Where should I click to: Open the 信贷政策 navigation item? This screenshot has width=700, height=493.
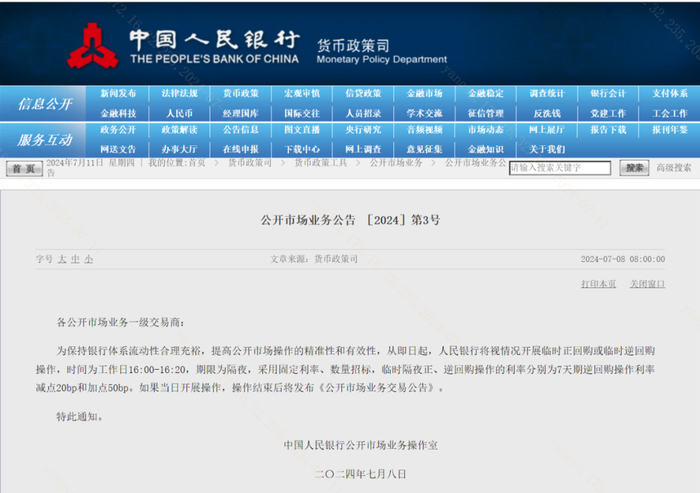click(363, 93)
